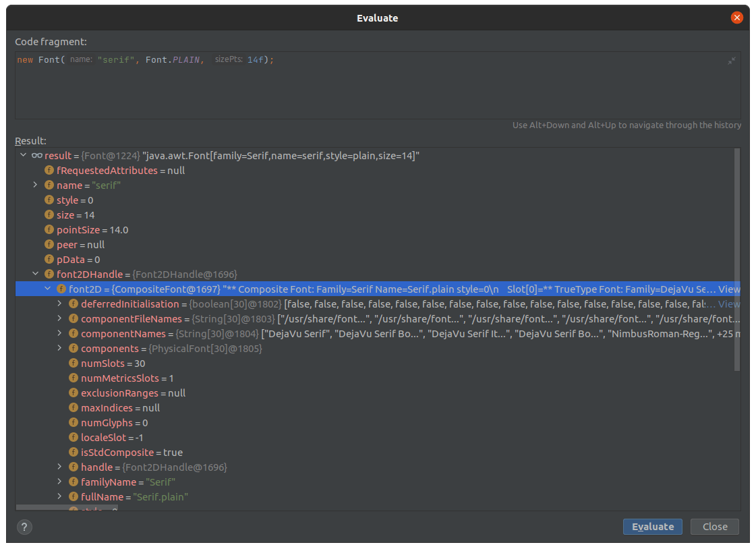Click the expand code fragment editor icon
756x549 pixels.
point(732,61)
